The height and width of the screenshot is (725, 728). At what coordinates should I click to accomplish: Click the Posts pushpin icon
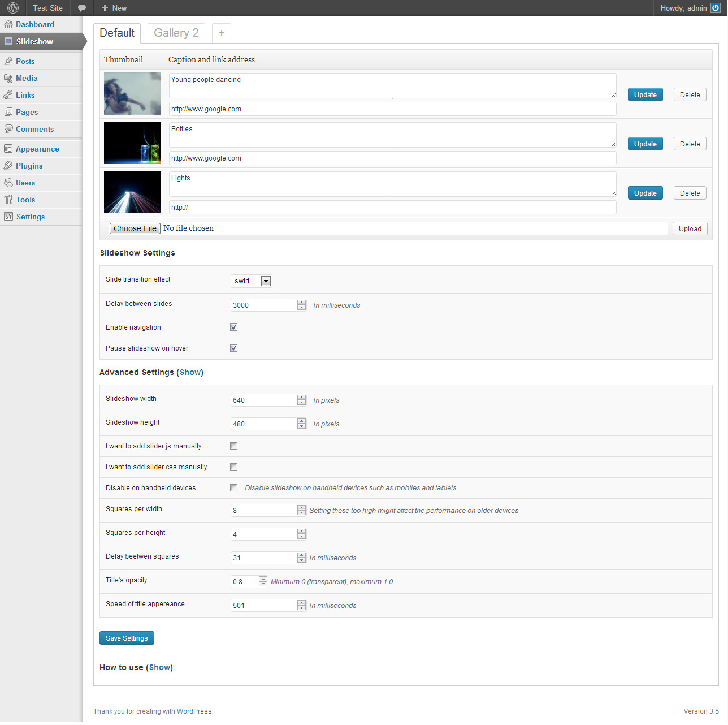coord(8,61)
